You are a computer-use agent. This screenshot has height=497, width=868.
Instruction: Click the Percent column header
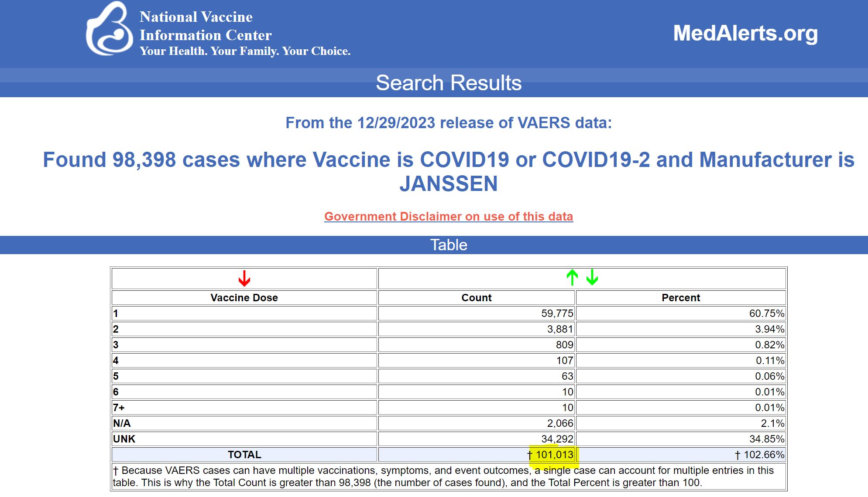click(681, 298)
